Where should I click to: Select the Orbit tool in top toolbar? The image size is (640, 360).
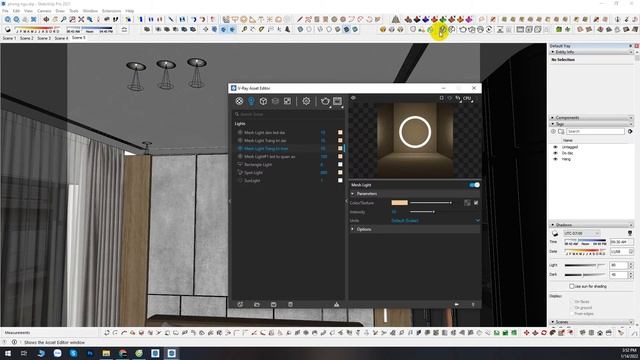coord(46,19)
